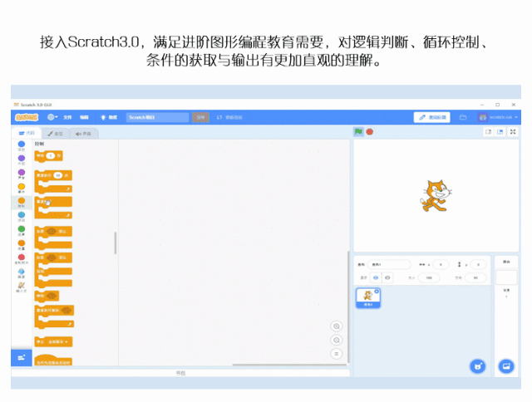Viewport: 532px width, 402px height.
Task: Click the forever loop block
Action: 53,208
